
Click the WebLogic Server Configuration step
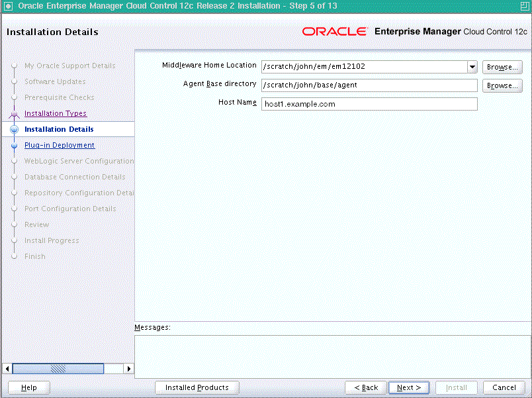(x=79, y=161)
